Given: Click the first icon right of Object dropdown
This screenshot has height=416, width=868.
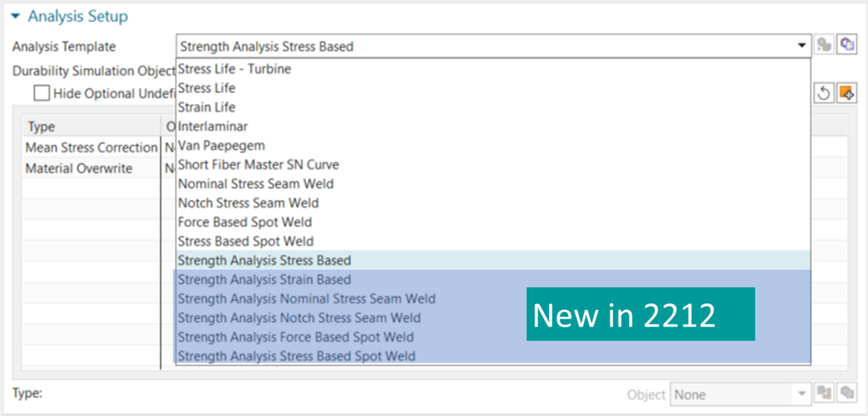Looking at the screenshot, I should click(825, 394).
